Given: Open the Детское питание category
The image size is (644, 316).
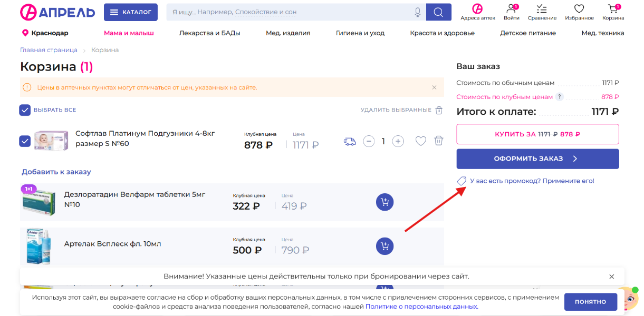Looking at the screenshot, I should pos(528,33).
